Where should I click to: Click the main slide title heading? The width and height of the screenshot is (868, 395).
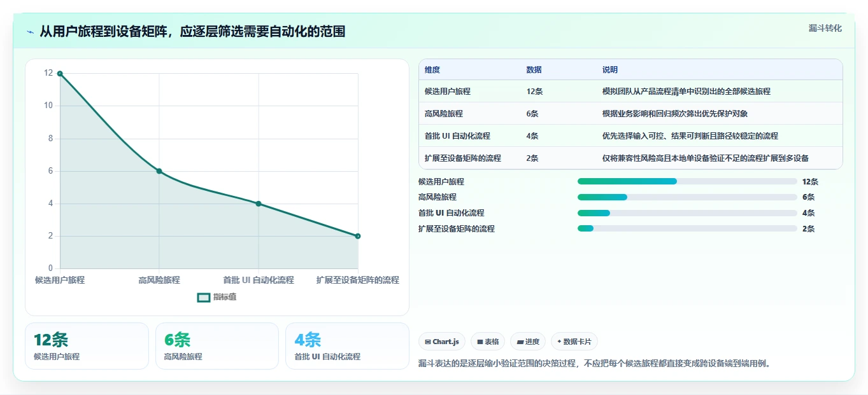pyautogui.click(x=192, y=32)
